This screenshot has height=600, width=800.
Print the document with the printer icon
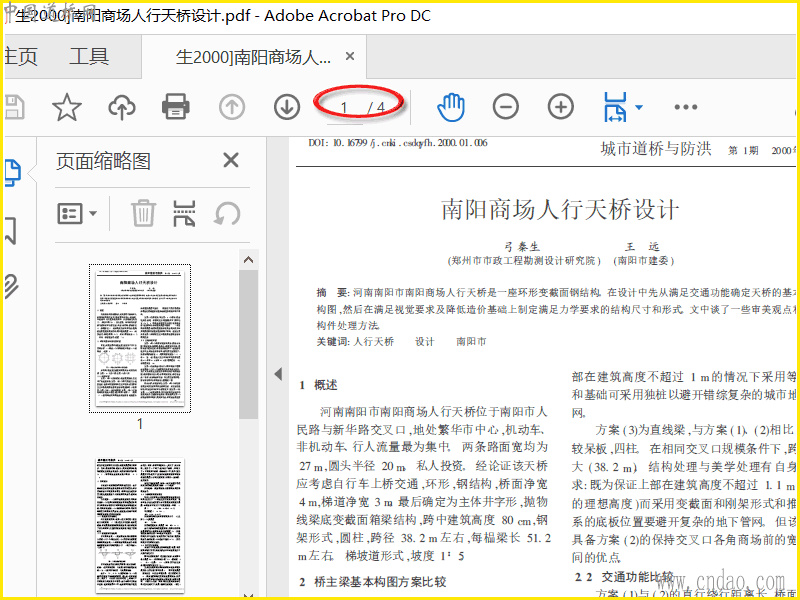176,107
